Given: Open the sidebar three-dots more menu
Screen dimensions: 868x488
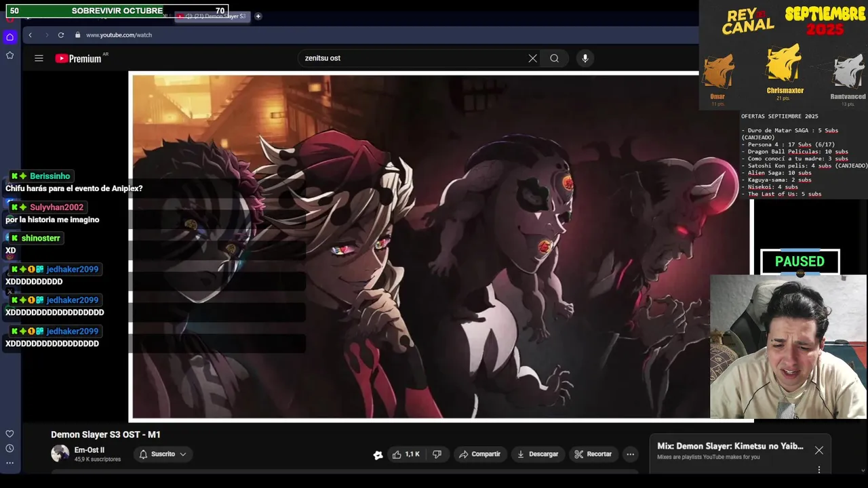Looking at the screenshot, I should pos(9,463).
